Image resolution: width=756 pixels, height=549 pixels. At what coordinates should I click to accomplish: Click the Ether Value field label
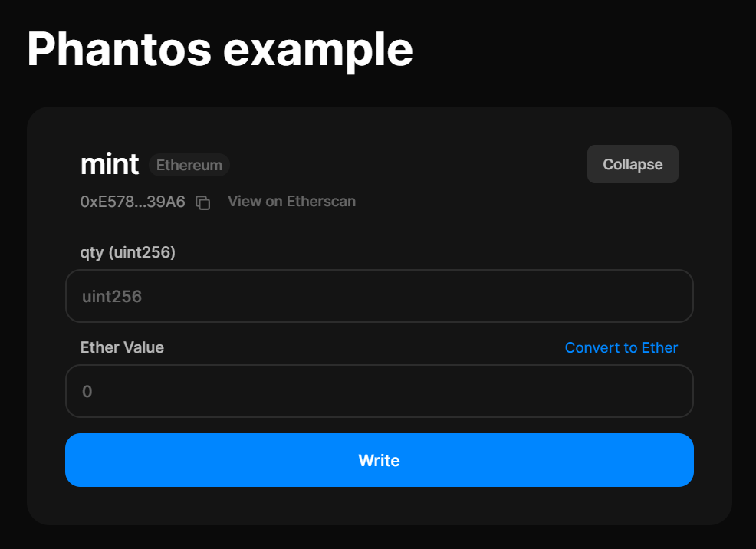pos(122,347)
